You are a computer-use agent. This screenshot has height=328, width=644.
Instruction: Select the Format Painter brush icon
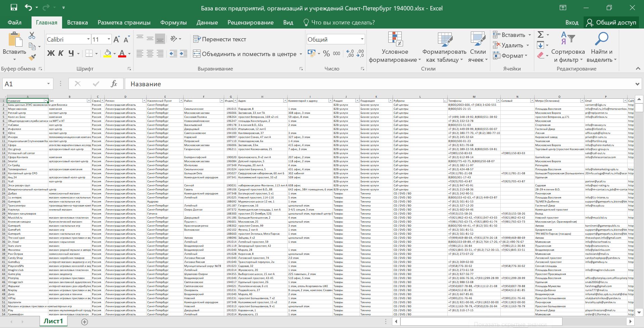pos(32,57)
